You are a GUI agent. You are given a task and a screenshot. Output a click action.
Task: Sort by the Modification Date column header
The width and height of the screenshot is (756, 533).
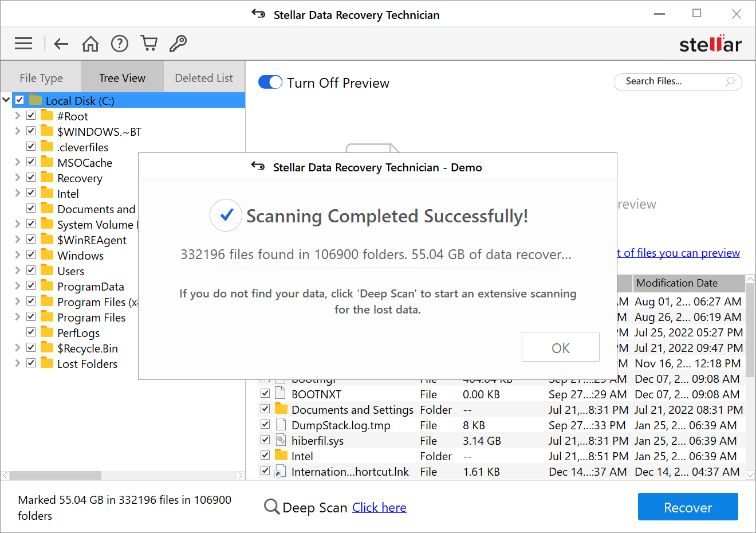pos(688,283)
